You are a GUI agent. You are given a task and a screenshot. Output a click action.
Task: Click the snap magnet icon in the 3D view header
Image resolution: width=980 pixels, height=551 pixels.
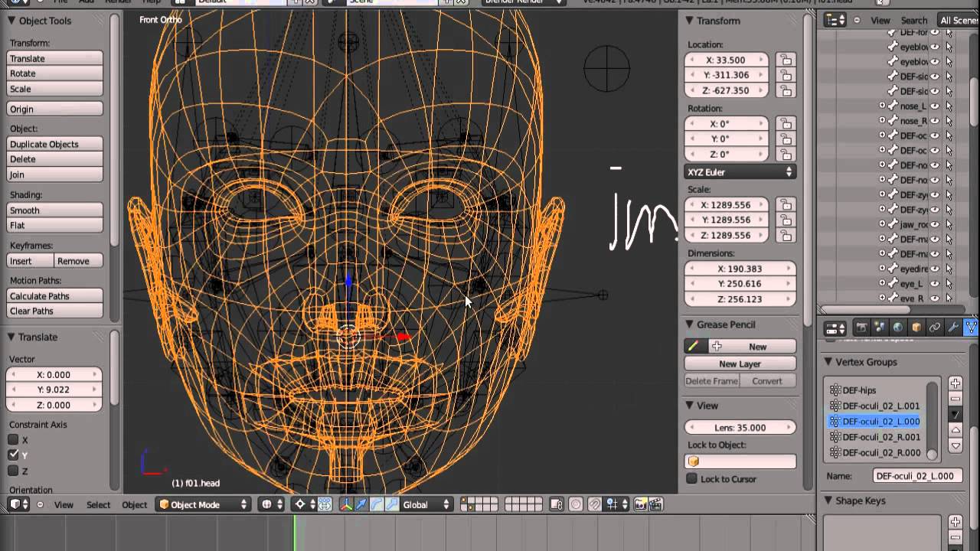pos(594,504)
